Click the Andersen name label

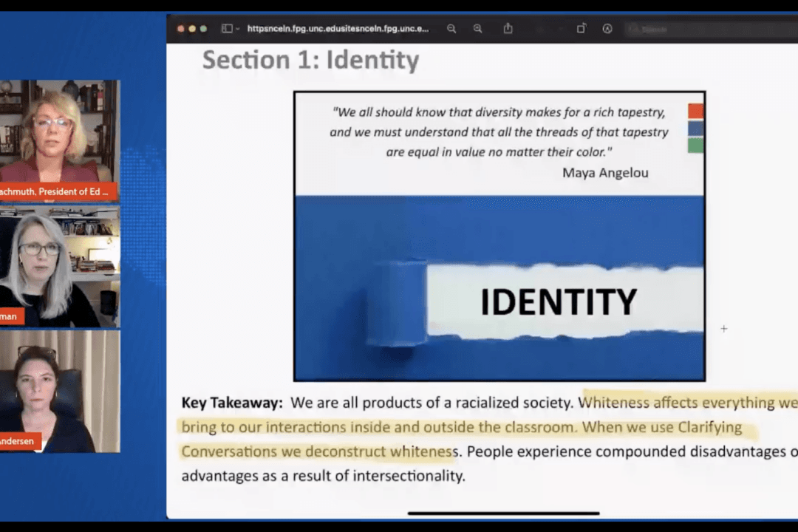(18, 442)
